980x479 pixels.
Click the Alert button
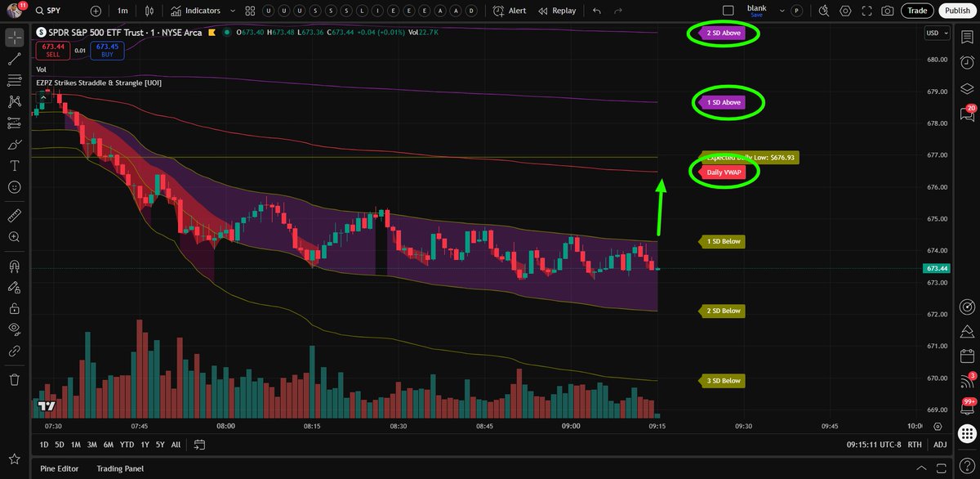coord(511,11)
